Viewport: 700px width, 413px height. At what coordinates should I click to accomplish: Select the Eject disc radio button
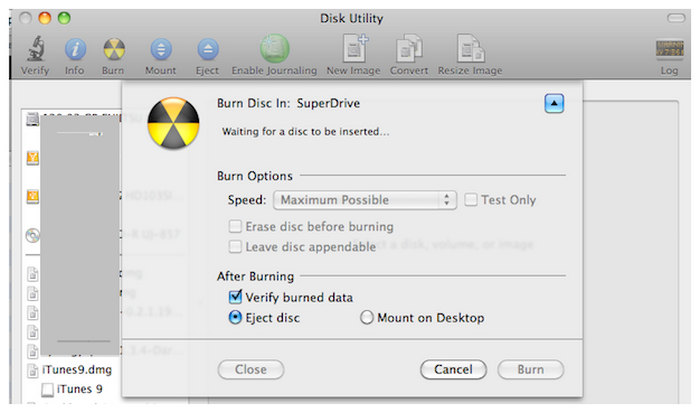(x=236, y=318)
